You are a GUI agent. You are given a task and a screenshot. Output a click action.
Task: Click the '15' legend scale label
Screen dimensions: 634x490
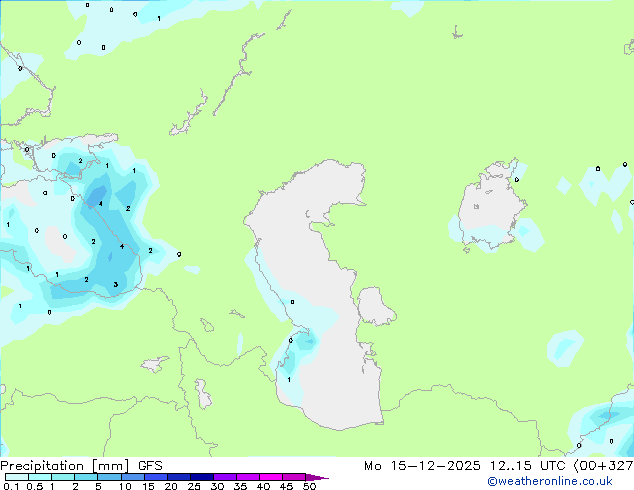[x=148, y=486]
